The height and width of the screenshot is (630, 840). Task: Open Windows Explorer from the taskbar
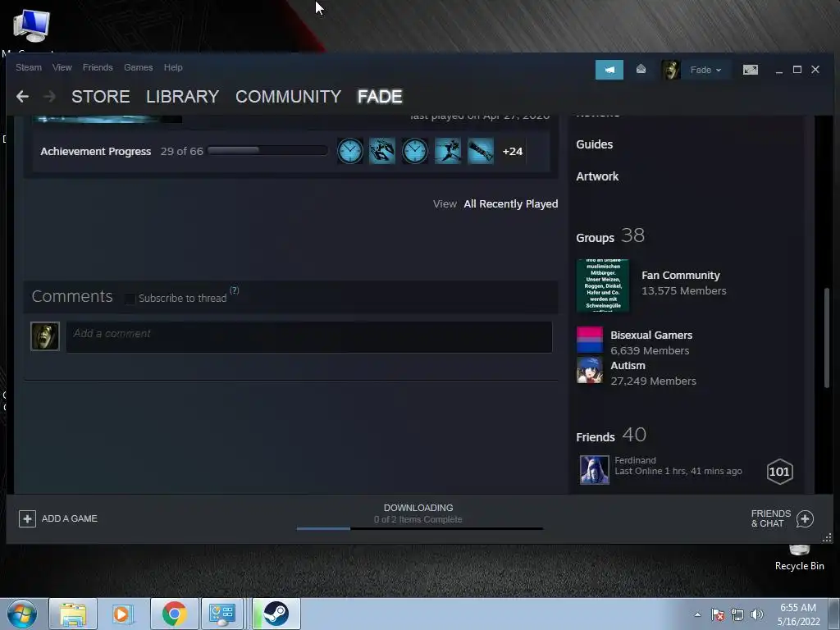[x=73, y=614]
